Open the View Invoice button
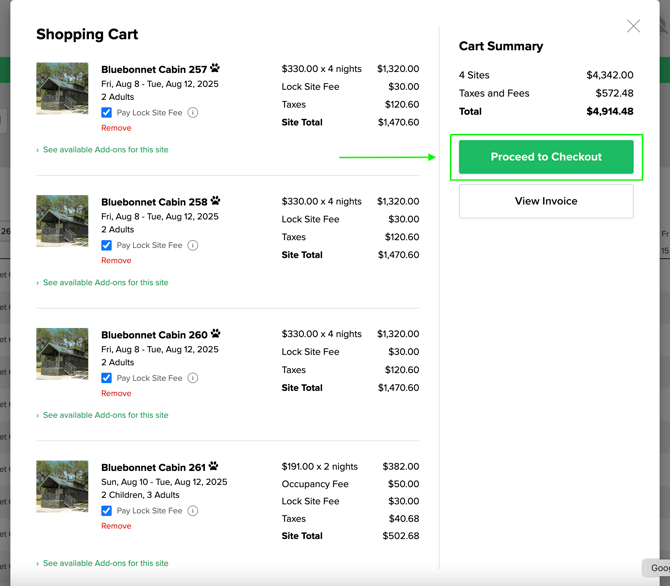The image size is (670, 586). pyautogui.click(x=546, y=201)
